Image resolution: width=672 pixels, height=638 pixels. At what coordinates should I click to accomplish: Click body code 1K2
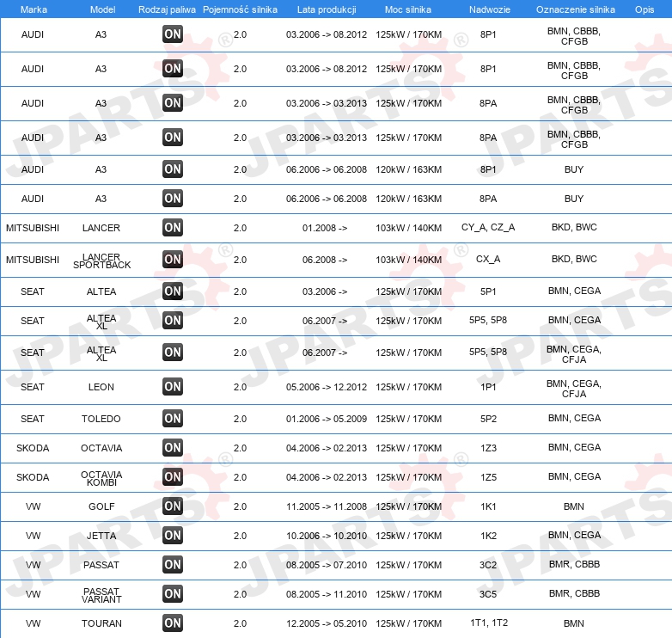(x=488, y=536)
